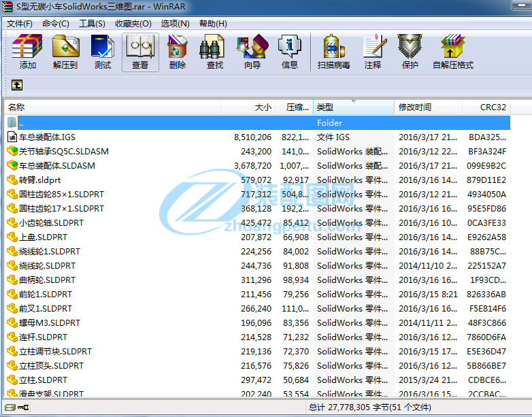Image resolution: width=532 pixels, height=417 pixels.
Task: Click the Add (添加) toolbar icon
Action: click(27, 46)
